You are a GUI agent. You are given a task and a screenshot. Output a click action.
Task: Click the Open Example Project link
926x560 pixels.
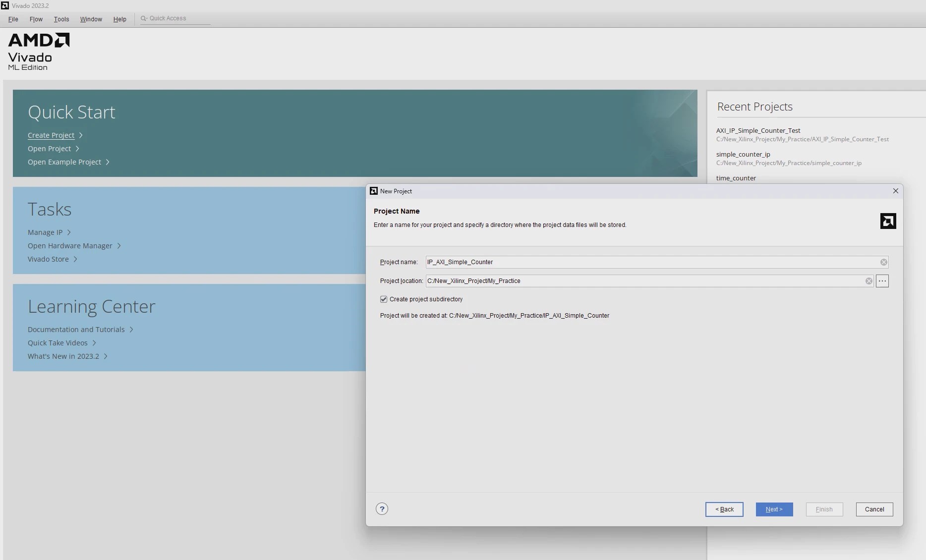(x=64, y=162)
